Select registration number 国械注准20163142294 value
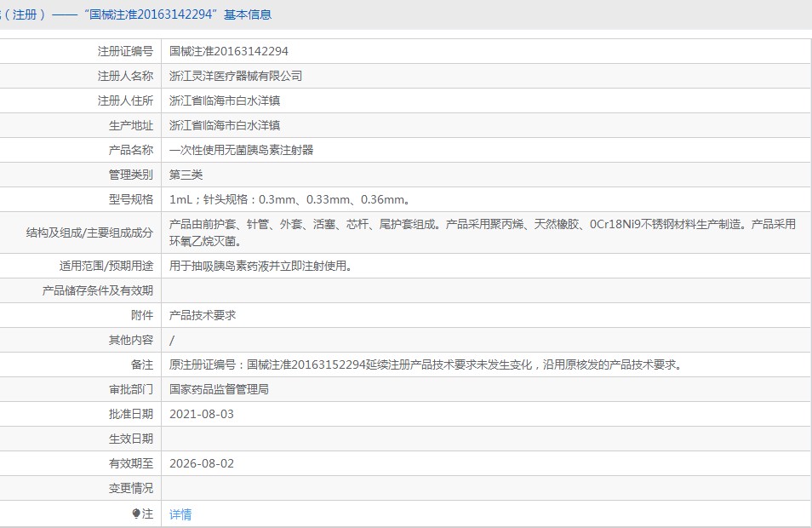Screen dimensions: 812x528 pos(228,51)
